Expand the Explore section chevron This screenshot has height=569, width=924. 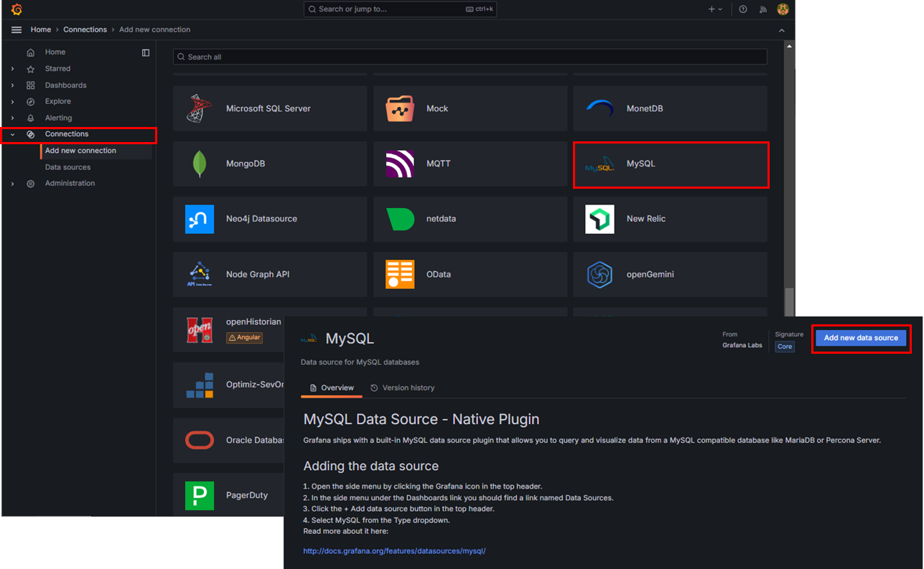[12, 102]
